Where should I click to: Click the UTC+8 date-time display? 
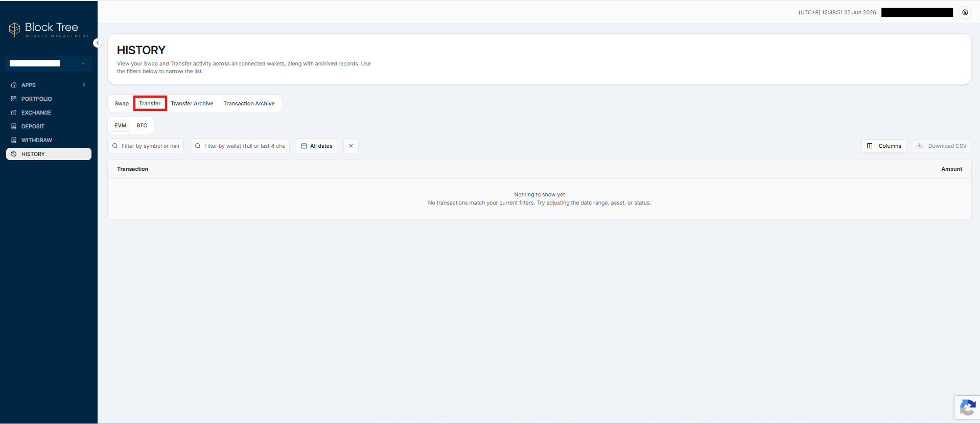[837, 12]
